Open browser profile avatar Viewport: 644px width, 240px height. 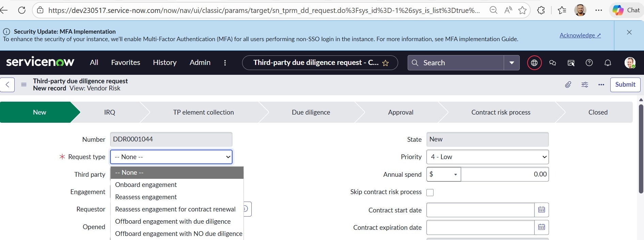580,10
